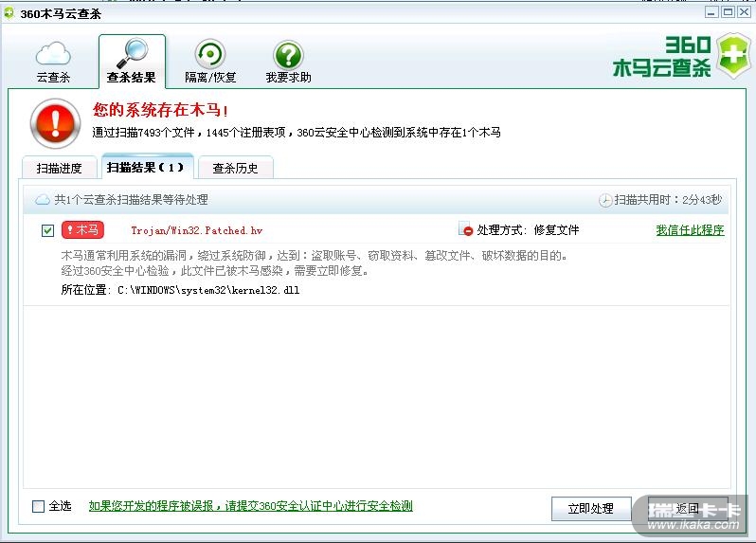756x543 pixels.
Task: Click the 共1个云查杀扫描结果等待处理 status text
Action: pyautogui.click(x=131, y=200)
